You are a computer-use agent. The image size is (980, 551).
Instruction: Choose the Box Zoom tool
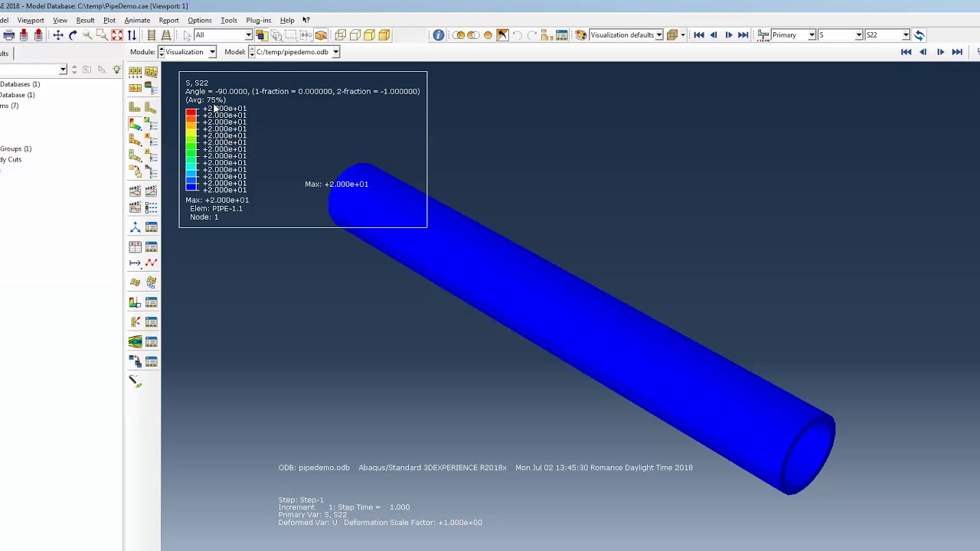pyautogui.click(x=102, y=35)
